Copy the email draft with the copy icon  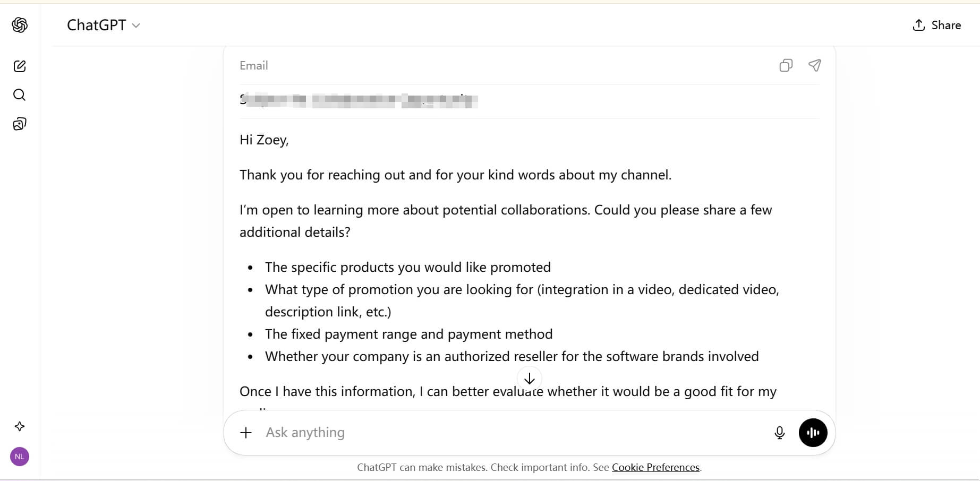(x=786, y=65)
